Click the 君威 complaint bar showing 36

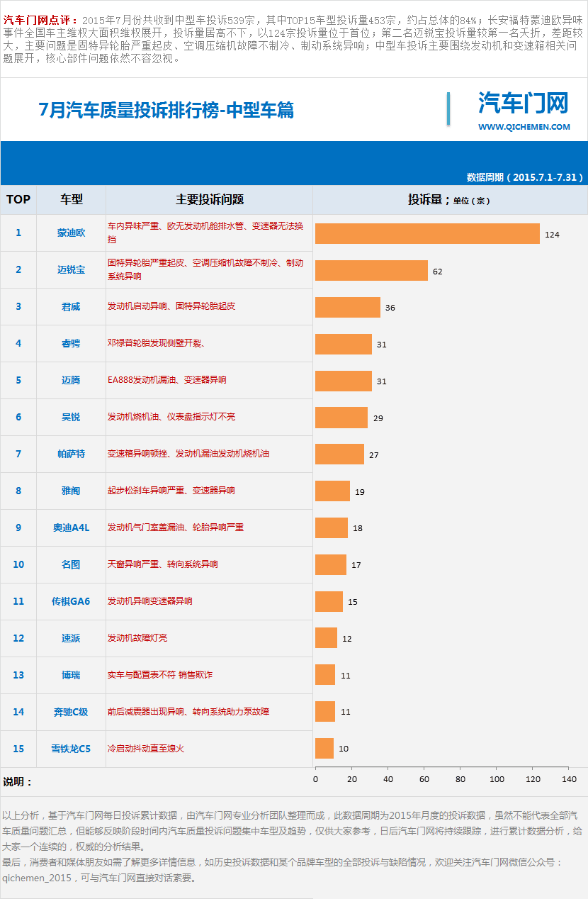pyautogui.click(x=348, y=307)
